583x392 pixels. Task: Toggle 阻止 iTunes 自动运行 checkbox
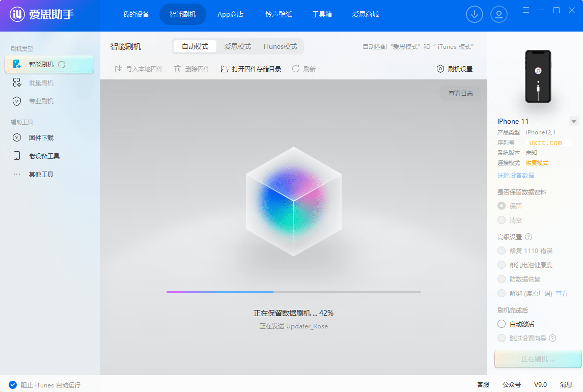[13, 384]
